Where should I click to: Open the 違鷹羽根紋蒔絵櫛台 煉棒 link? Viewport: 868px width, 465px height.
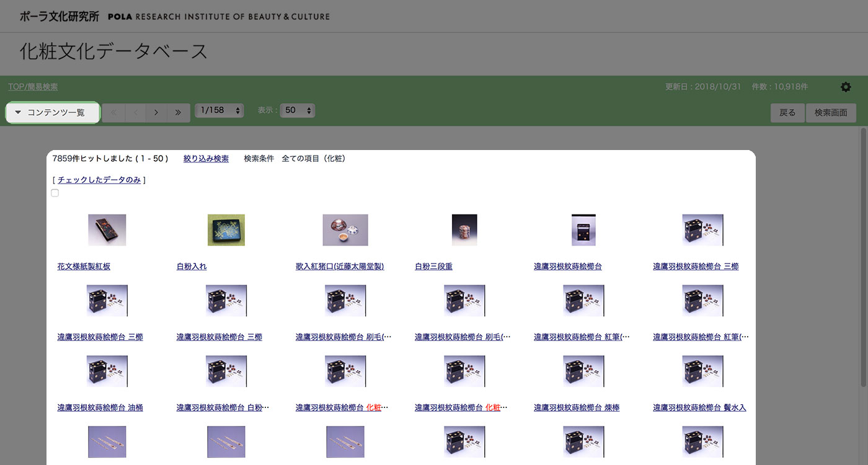pos(577,408)
